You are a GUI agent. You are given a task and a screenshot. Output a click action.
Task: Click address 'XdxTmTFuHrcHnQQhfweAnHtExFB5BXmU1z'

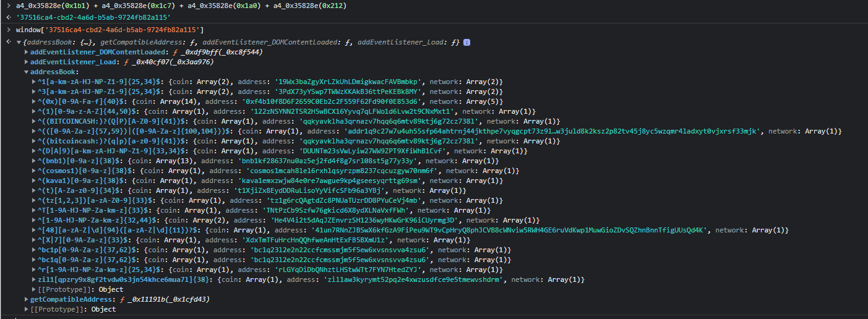(316, 240)
